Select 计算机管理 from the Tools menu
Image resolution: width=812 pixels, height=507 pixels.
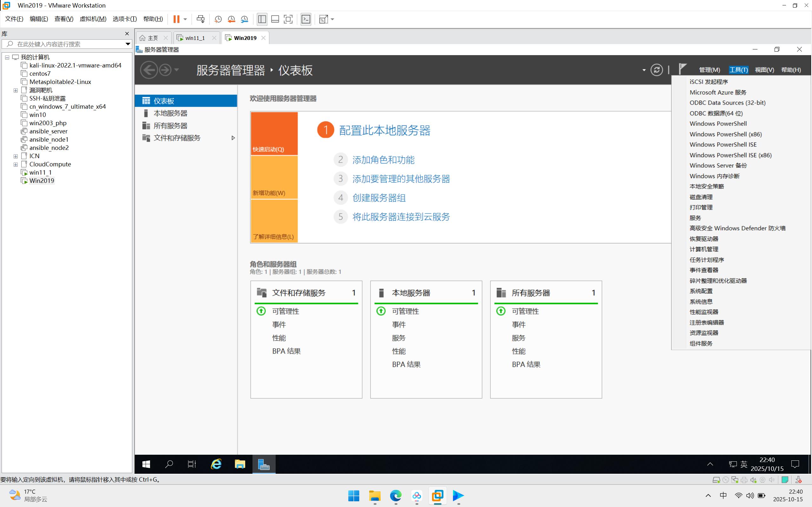click(704, 249)
